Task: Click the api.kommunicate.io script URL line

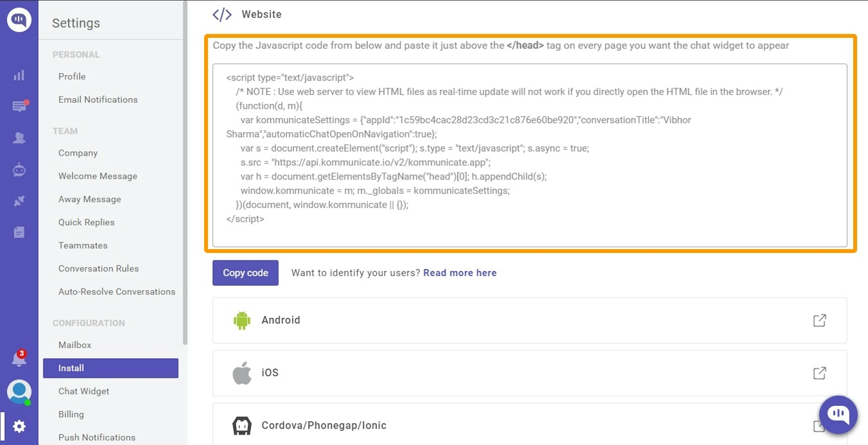Action: pyautogui.click(x=366, y=163)
